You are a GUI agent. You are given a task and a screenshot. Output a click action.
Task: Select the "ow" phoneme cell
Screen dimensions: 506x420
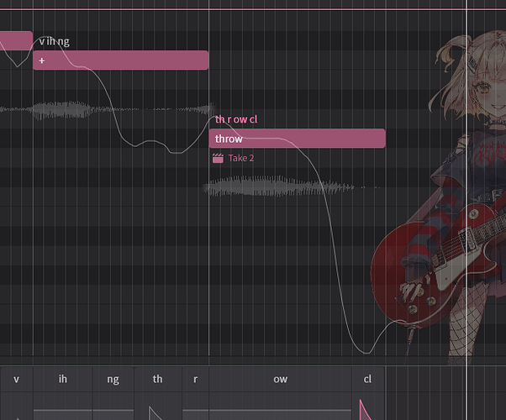tap(280, 379)
